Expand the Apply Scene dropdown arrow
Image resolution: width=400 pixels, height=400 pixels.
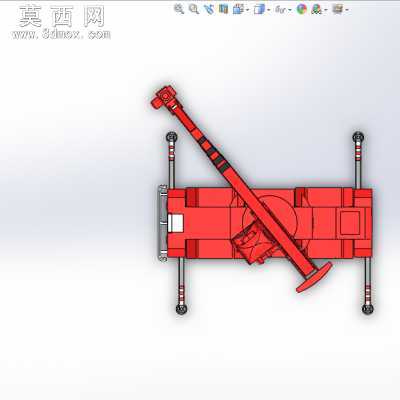tap(325, 10)
